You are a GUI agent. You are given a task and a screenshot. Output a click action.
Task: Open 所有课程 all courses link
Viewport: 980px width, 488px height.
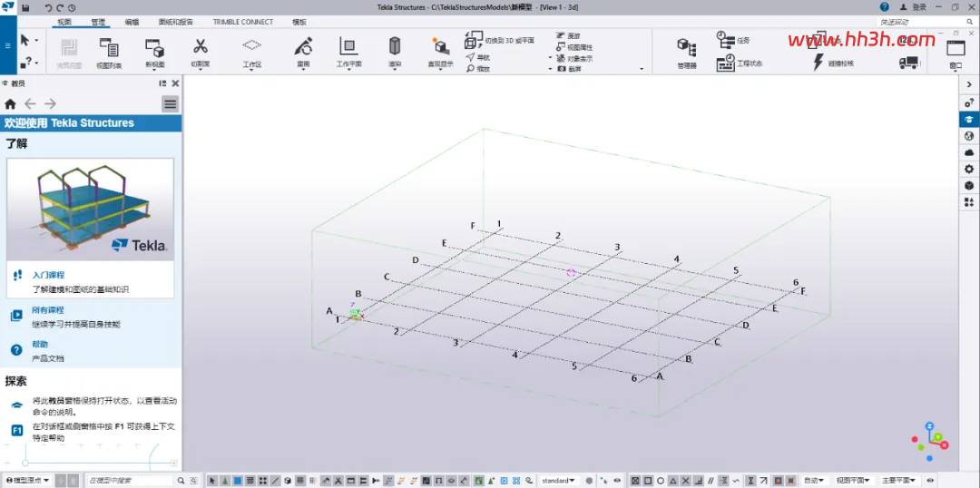pos(48,310)
